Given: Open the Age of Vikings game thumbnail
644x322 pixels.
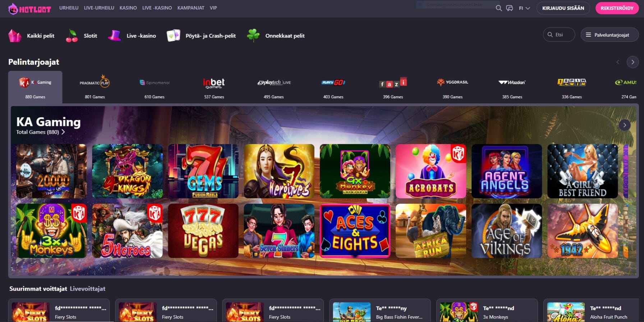Looking at the screenshot, I should coord(507,231).
